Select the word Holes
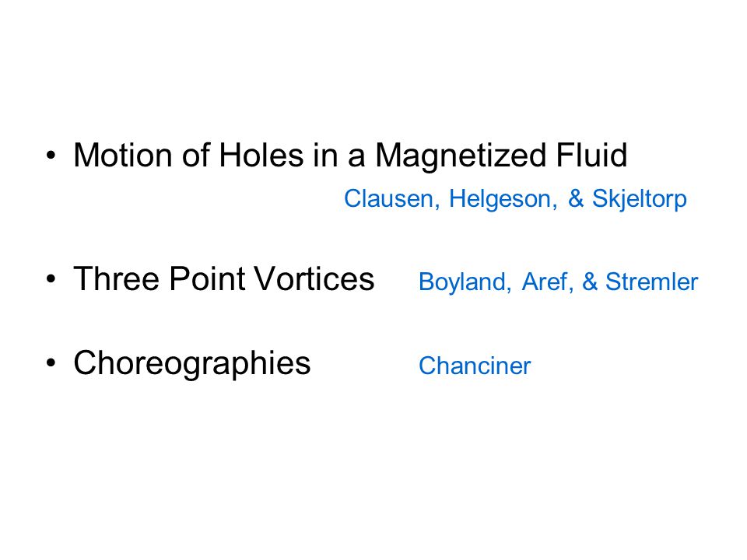This screenshot has height=560, width=747. [x=261, y=156]
